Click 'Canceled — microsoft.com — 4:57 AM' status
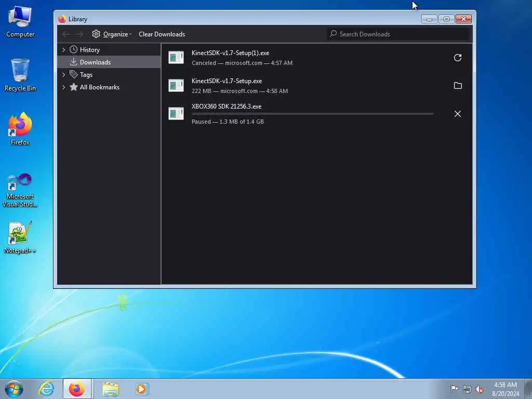This screenshot has height=399, width=532. coord(242,63)
